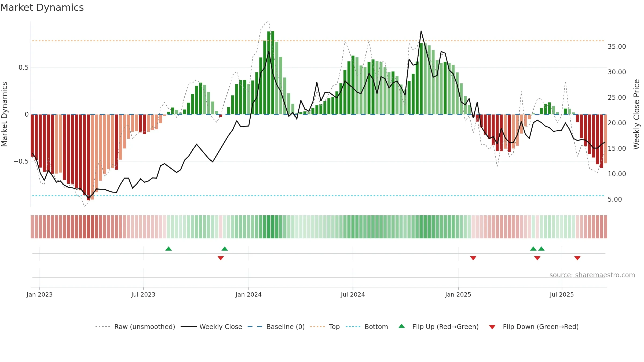This screenshot has height=362, width=644.
Task: Toggle the Raw (unsmoothed) legend entry
Action: [x=135, y=327]
